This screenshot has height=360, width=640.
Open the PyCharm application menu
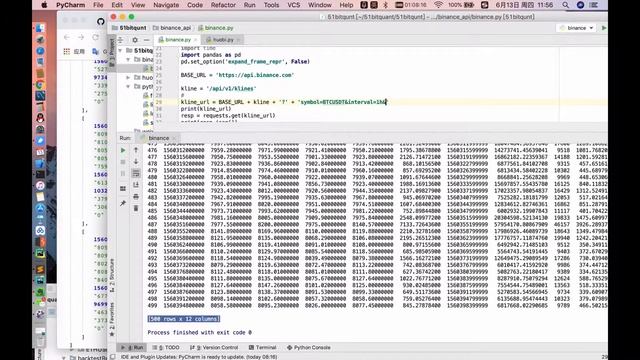pyautogui.click(x=71, y=5)
